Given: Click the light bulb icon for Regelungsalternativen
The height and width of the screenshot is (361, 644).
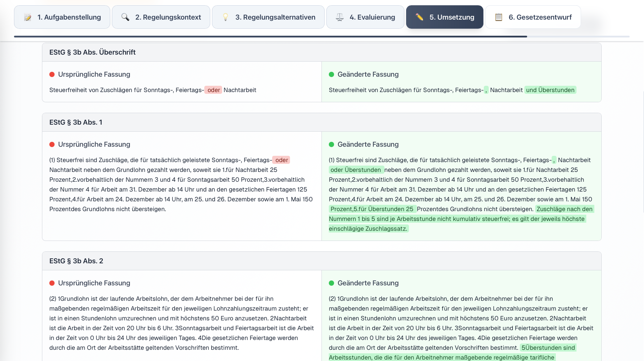Looking at the screenshot, I should [x=226, y=17].
